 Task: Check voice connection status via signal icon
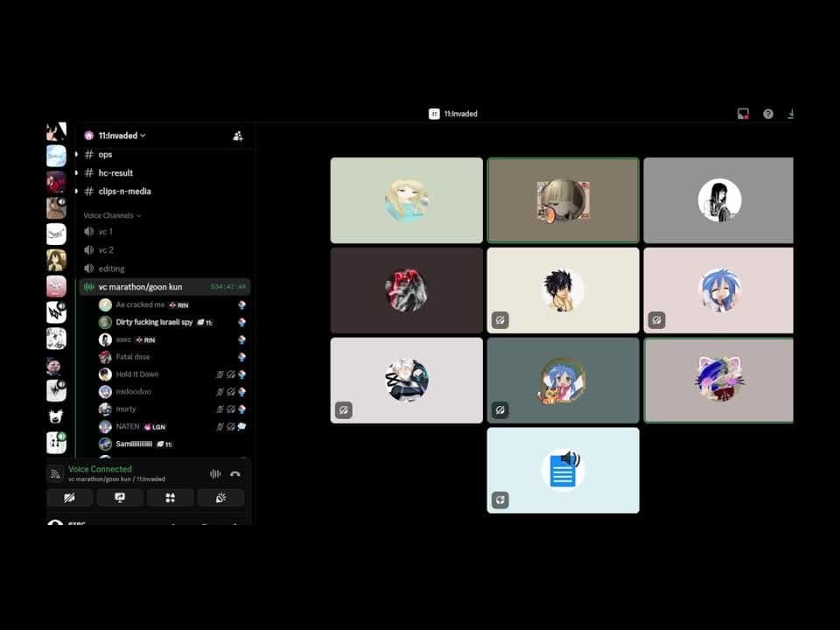point(55,472)
